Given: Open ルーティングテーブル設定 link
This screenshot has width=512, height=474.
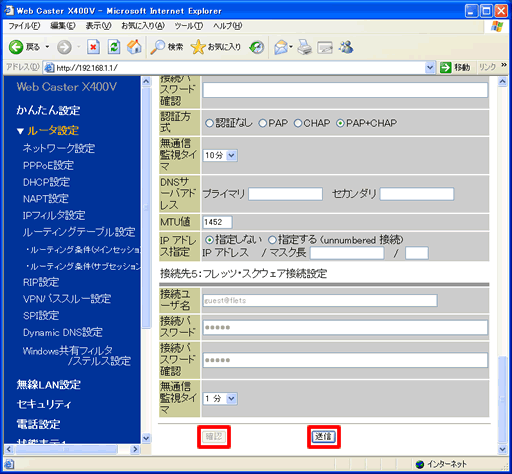Looking at the screenshot, I should (79, 232).
